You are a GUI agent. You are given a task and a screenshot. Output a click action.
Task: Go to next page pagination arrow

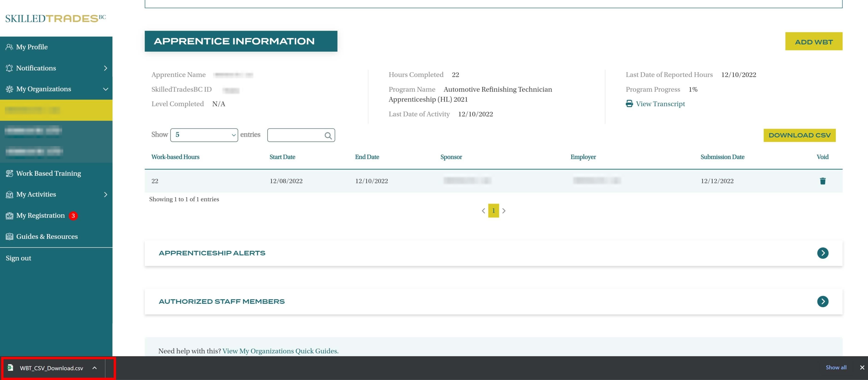tap(504, 211)
